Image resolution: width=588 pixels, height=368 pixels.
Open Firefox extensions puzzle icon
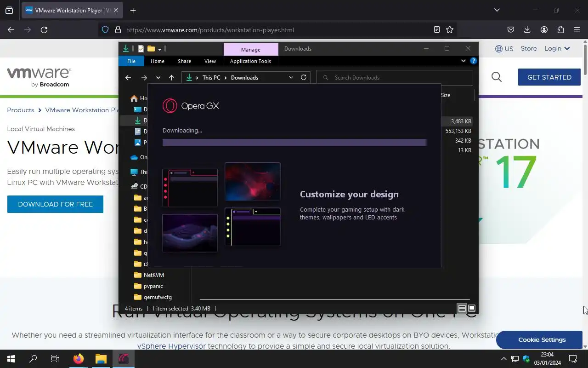coord(560,30)
